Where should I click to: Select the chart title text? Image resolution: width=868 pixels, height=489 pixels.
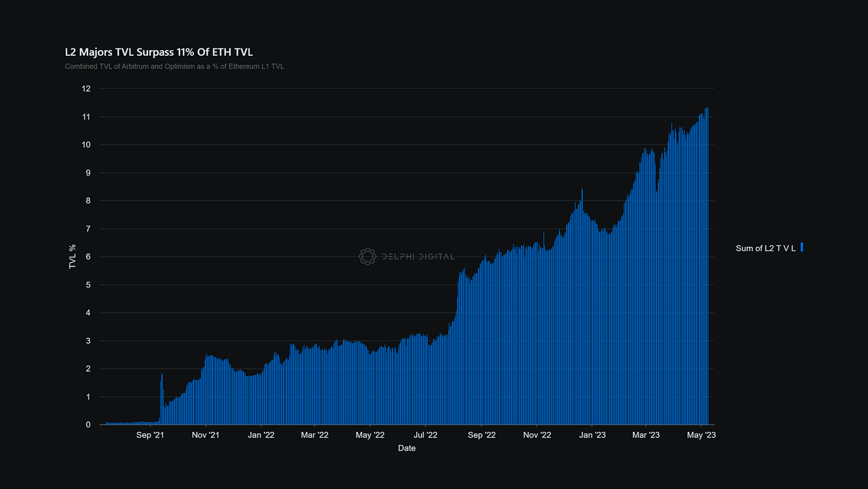pos(159,52)
